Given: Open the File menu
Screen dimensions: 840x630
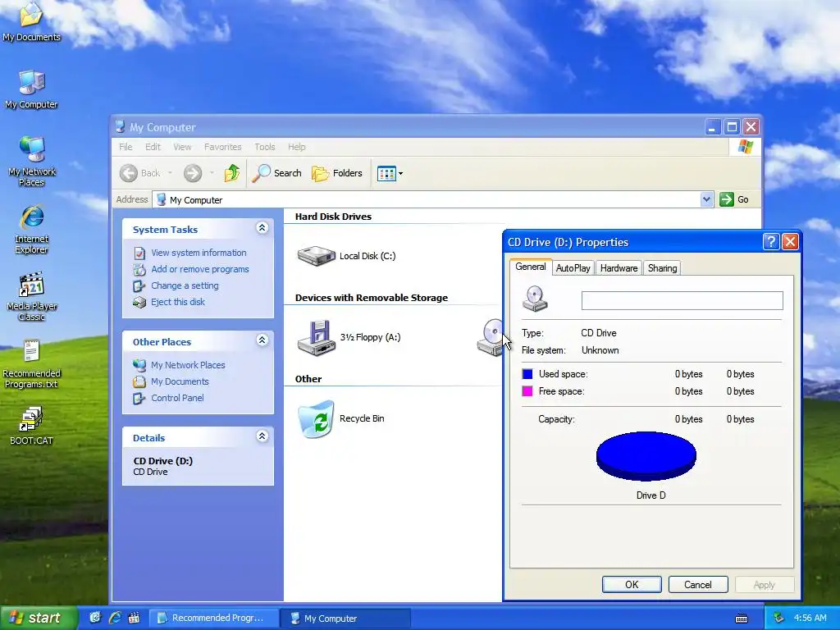Looking at the screenshot, I should pyautogui.click(x=126, y=147).
